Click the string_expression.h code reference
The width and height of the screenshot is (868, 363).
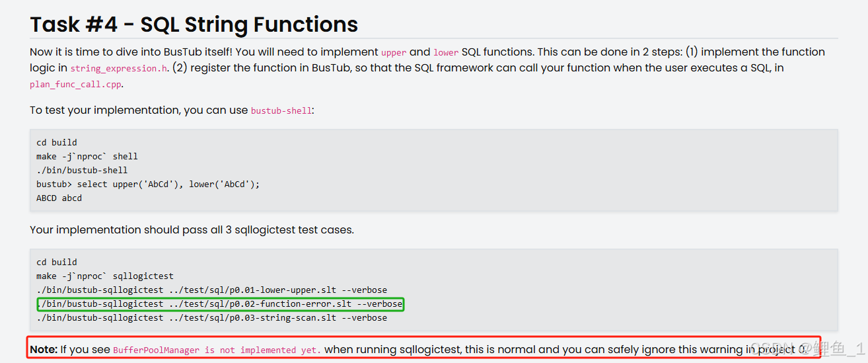(x=119, y=68)
